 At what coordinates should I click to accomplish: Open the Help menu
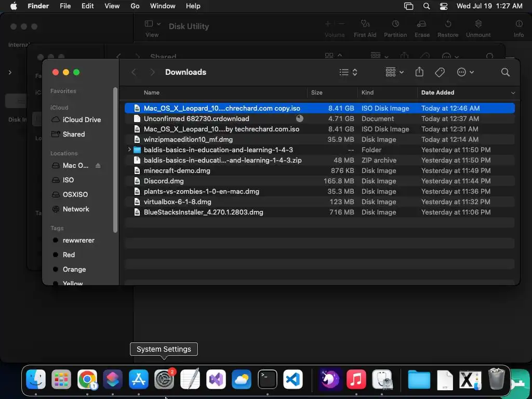[193, 6]
